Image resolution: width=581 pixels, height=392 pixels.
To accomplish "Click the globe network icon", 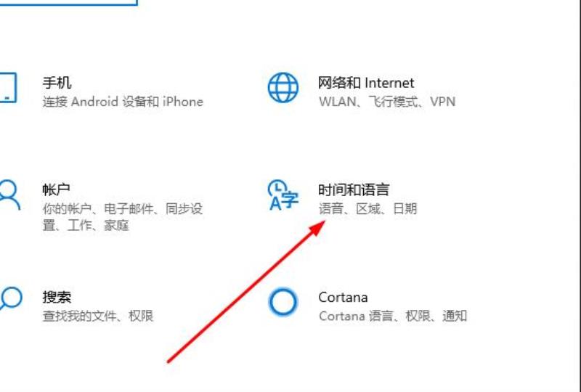I will [283, 87].
